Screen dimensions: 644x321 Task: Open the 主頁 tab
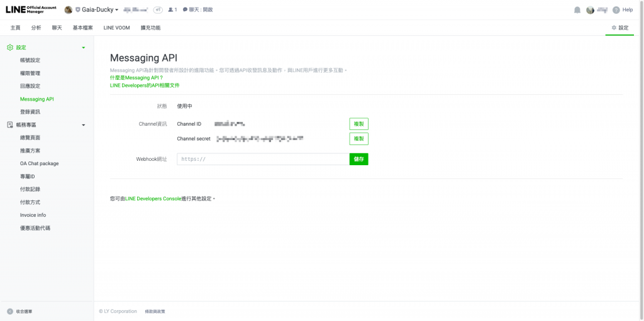(x=15, y=28)
